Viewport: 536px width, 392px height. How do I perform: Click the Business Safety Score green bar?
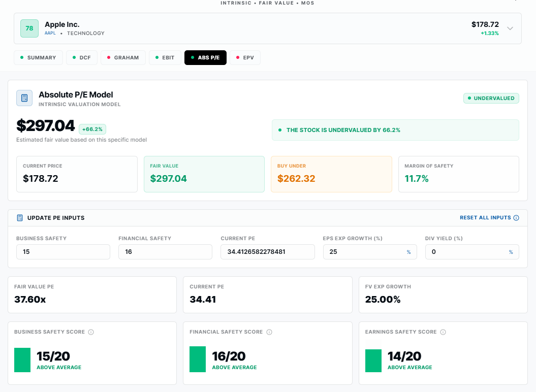[22, 360]
